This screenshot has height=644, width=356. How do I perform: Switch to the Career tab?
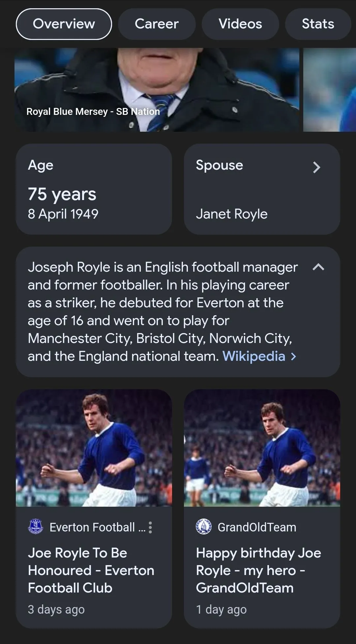(157, 24)
